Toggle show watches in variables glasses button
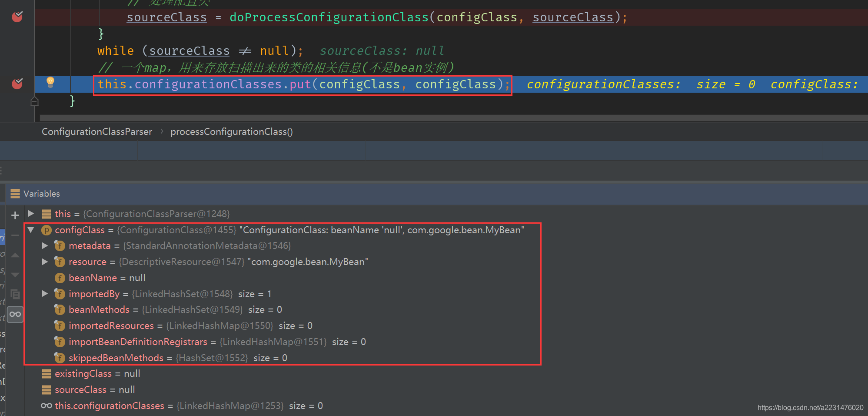 (15, 314)
